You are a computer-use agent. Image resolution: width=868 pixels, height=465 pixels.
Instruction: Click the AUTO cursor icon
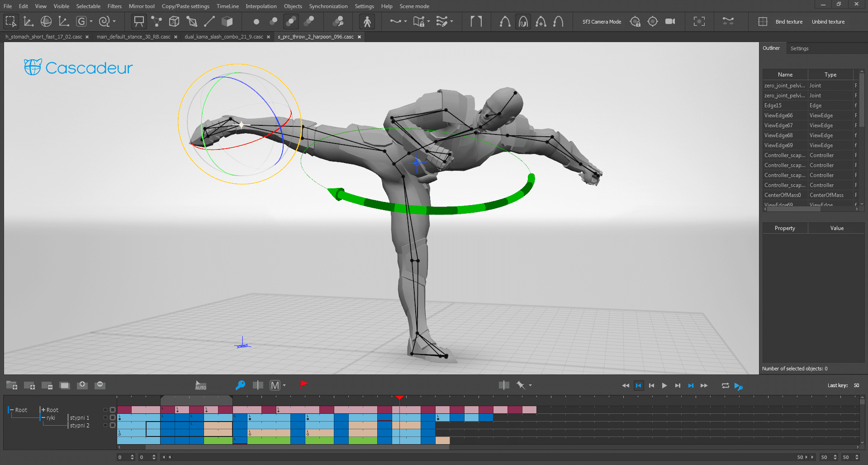pos(200,385)
